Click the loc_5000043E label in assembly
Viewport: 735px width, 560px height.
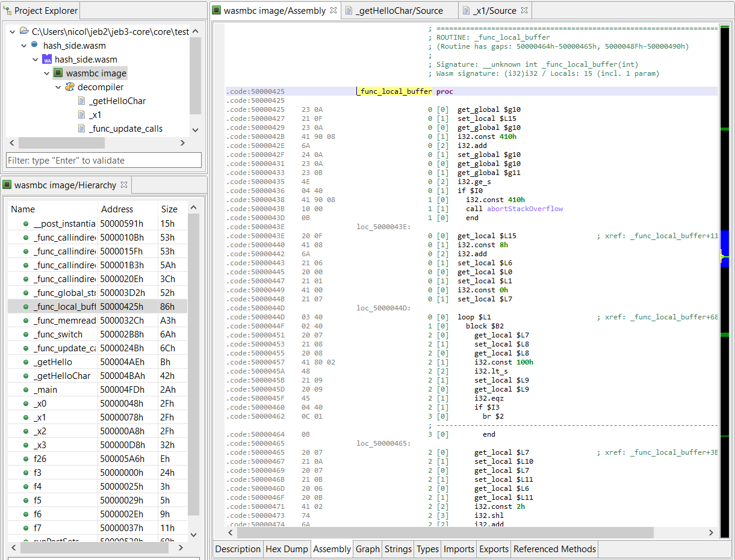pyautogui.click(x=383, y=227)
